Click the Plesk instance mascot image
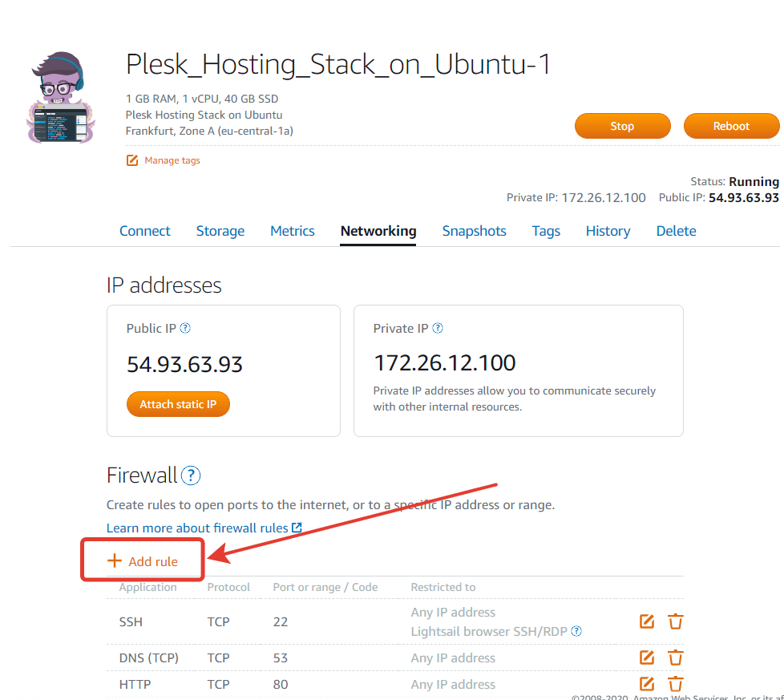This screenshot has width=784, height=700. [x=60, y=98]
